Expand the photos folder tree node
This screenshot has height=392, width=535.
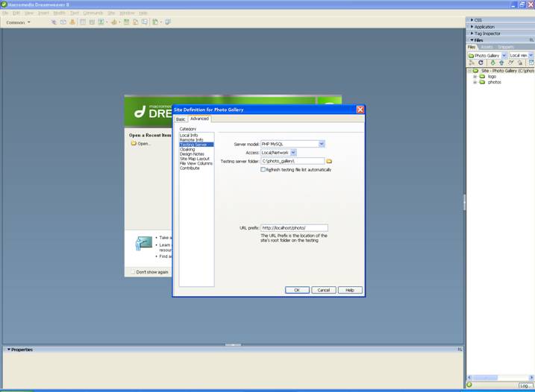[x=475, y=82]
